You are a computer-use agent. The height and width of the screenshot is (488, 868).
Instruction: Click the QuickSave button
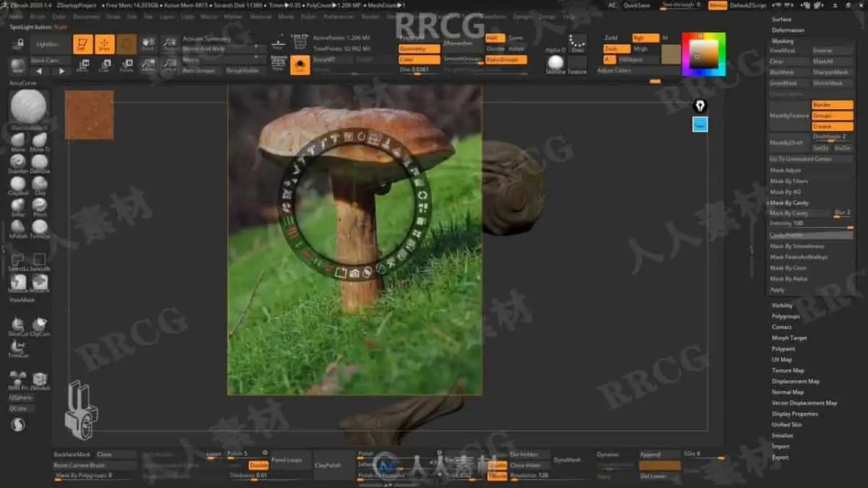tap(636, 5)
